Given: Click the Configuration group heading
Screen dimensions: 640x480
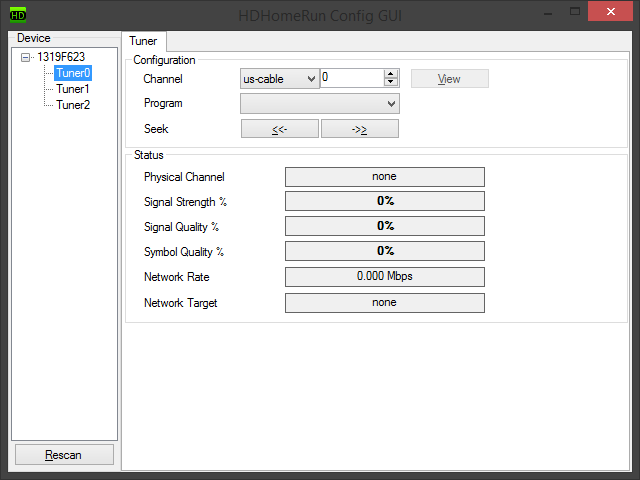Looking at the screenshot, I should click(x=164, y=60).
